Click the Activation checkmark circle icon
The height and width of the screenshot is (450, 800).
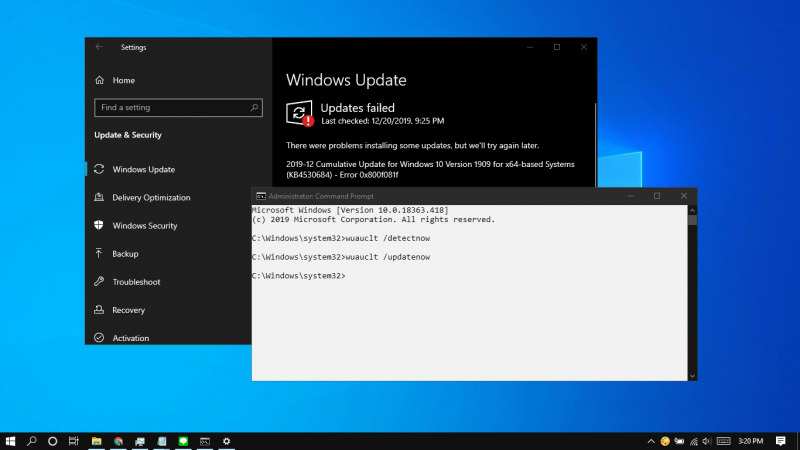click(x=99, y=337)
